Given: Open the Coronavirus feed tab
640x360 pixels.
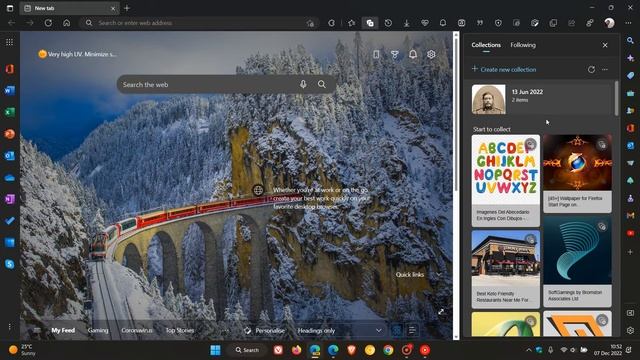Looking at the screenshot, I should tap(137, 330).
